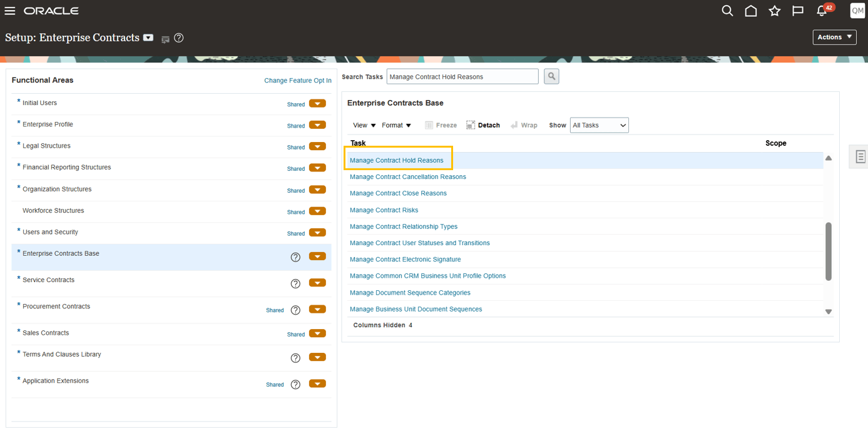
Task: Click the Detach icon in the task toolbar
Action: 483,124
